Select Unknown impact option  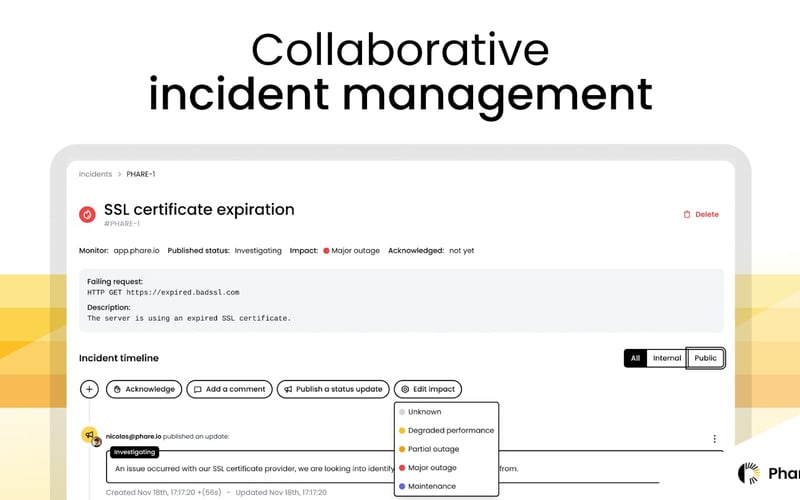[x=446, y=412]
